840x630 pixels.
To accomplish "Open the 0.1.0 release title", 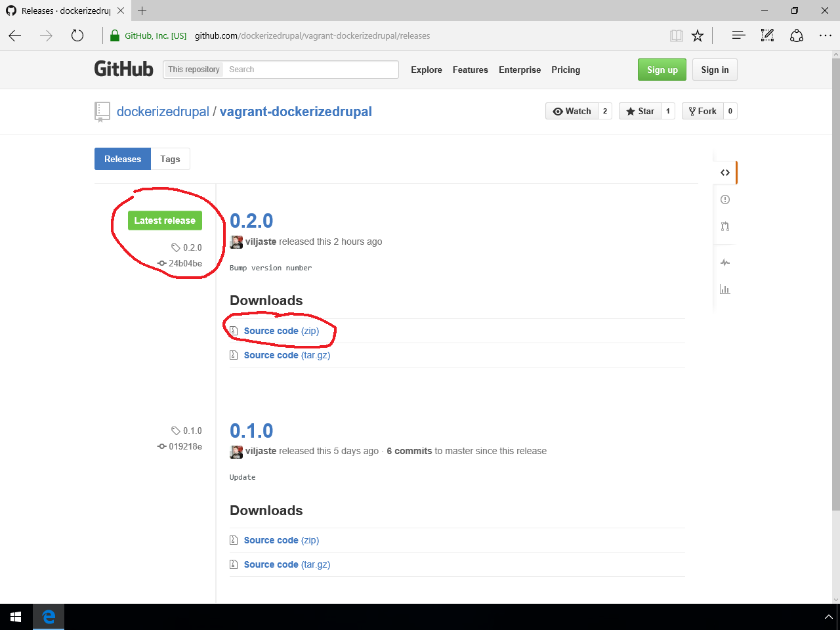I will 251,431.
